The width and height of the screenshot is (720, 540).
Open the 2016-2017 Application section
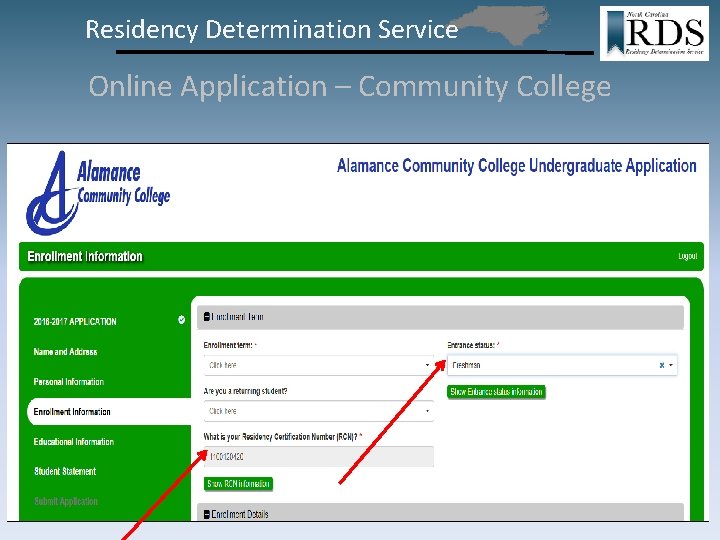(75, 321)
